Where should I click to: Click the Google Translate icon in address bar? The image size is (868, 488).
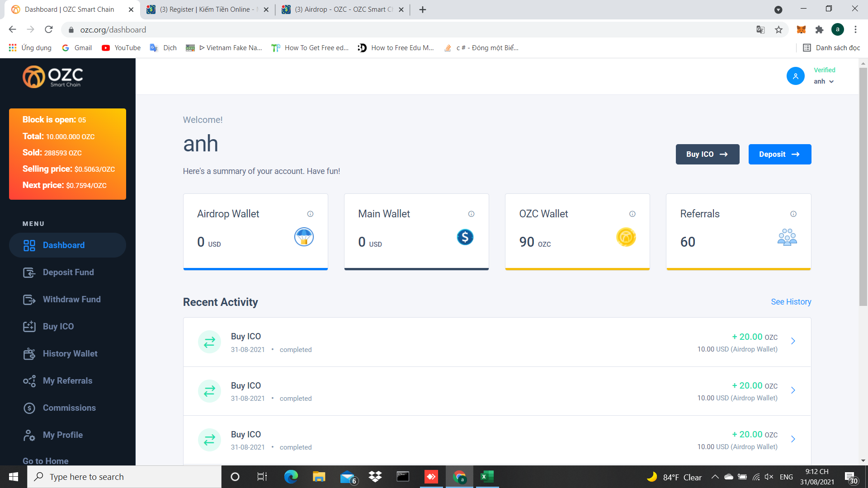pos(760,30)
